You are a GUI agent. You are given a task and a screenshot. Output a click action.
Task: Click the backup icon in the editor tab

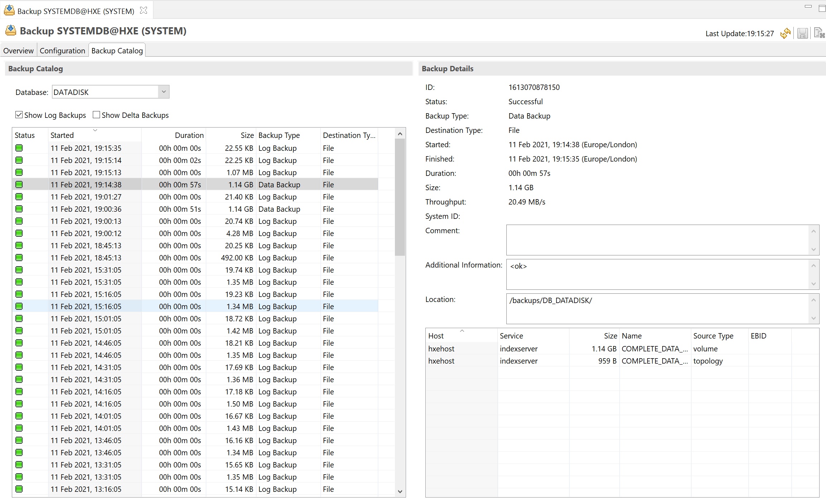[x=9, y=10]
